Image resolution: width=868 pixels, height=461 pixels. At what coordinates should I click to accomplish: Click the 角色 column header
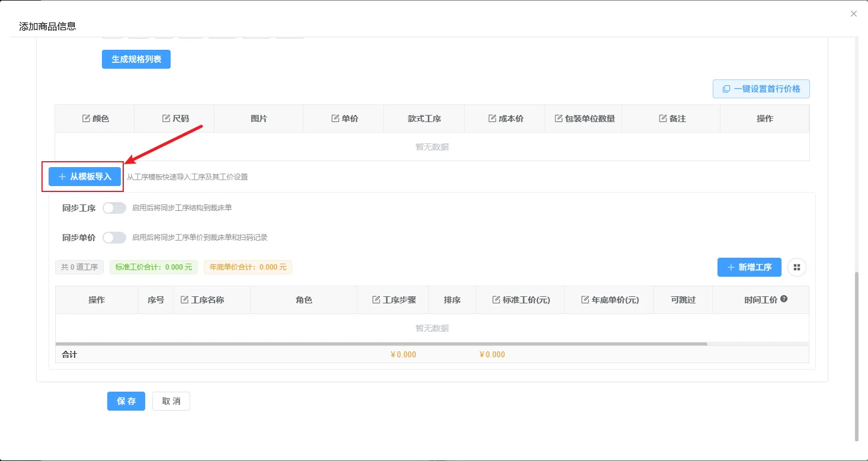[304, 300]
